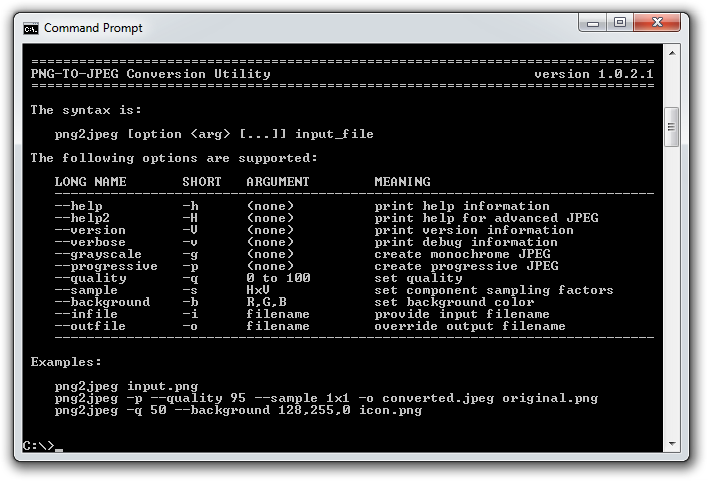Viewport: 708px width, 481px height.
Task: Click the '--background' option text
Action: click(x=102, y=302)
